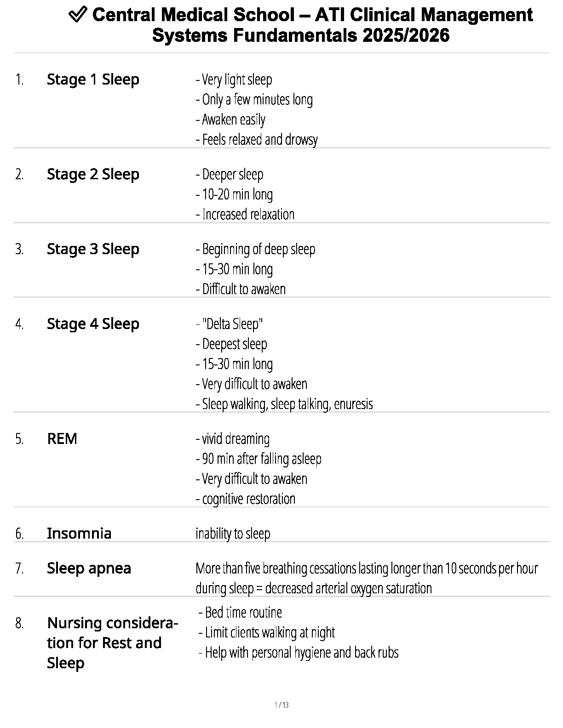563x728 pixels.
Task: Click the 'inability to sleep' definition
Action: 233,534
